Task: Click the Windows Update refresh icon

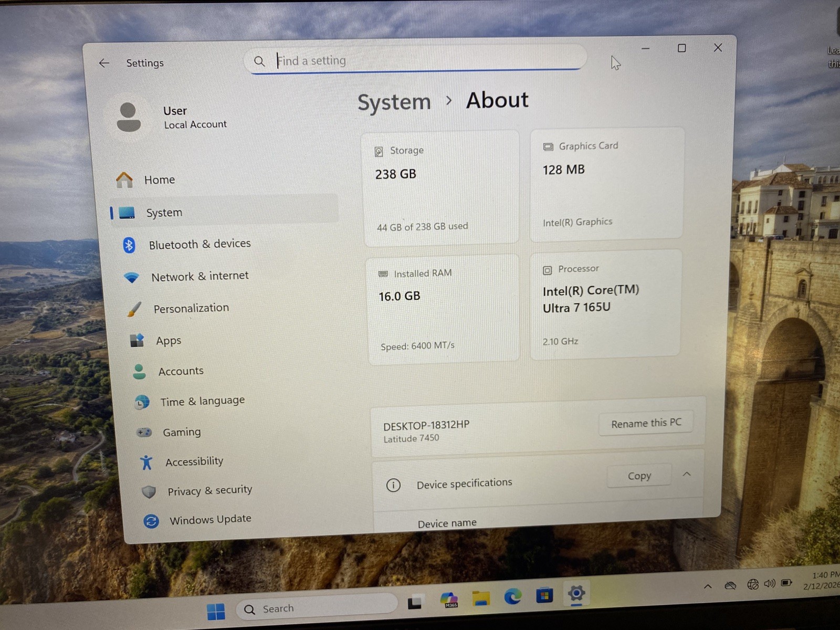Action: 151,521
